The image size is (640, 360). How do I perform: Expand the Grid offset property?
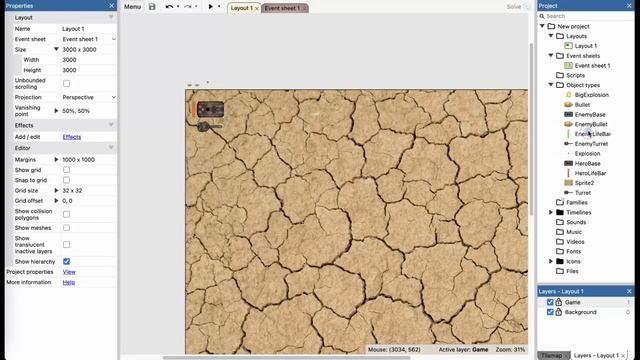coord(56,201)
